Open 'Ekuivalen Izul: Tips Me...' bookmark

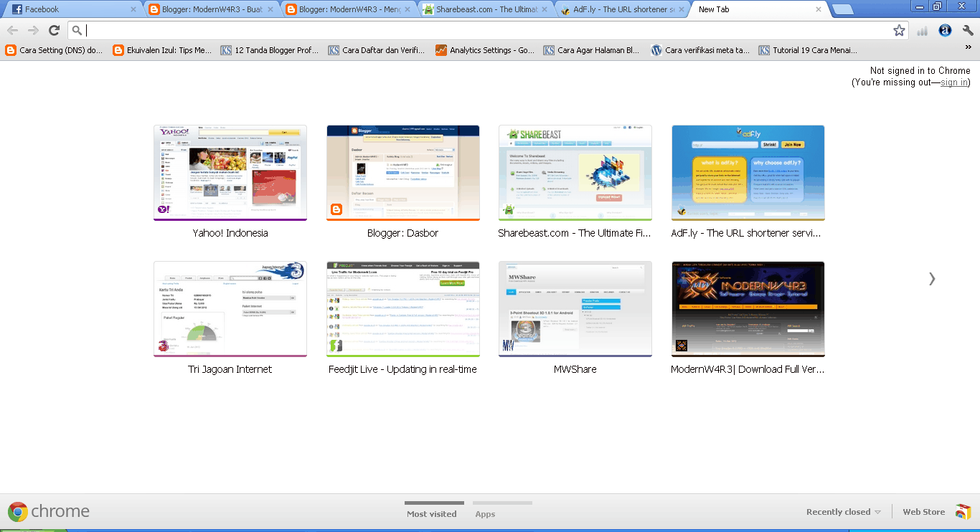[x=162, y=50]
